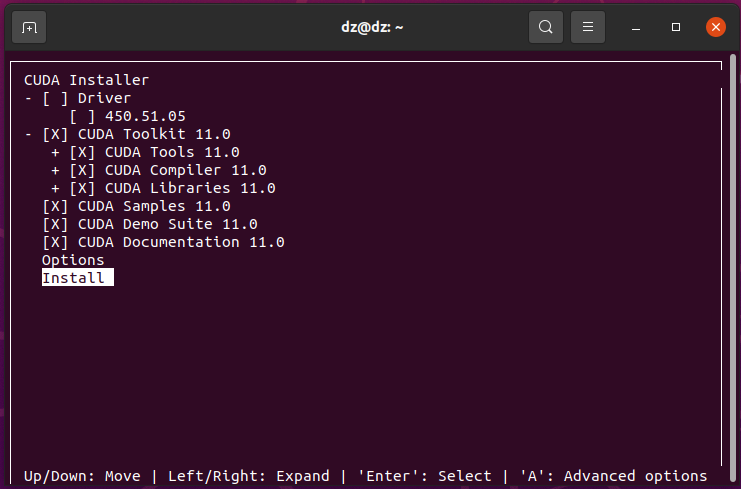Select the Options menu entry
741x489 pixels.
[x=73, y=260]
